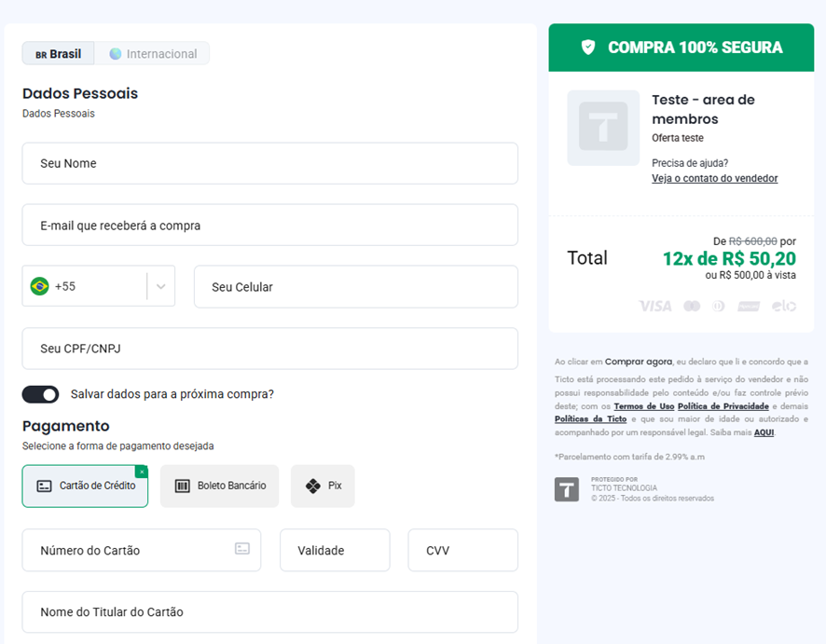The width and height of the screenshot is (826, 644).
Task: Select Cartão de Crédito payment method
Action: [x=85, y=486]
